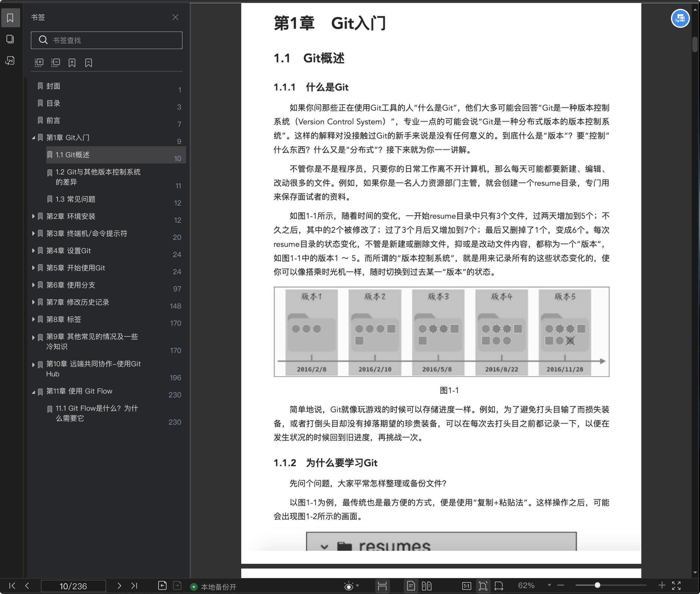Click the 书签查找 bookmark search field
The image size is (700, 594).
click(x=106, y=40)
